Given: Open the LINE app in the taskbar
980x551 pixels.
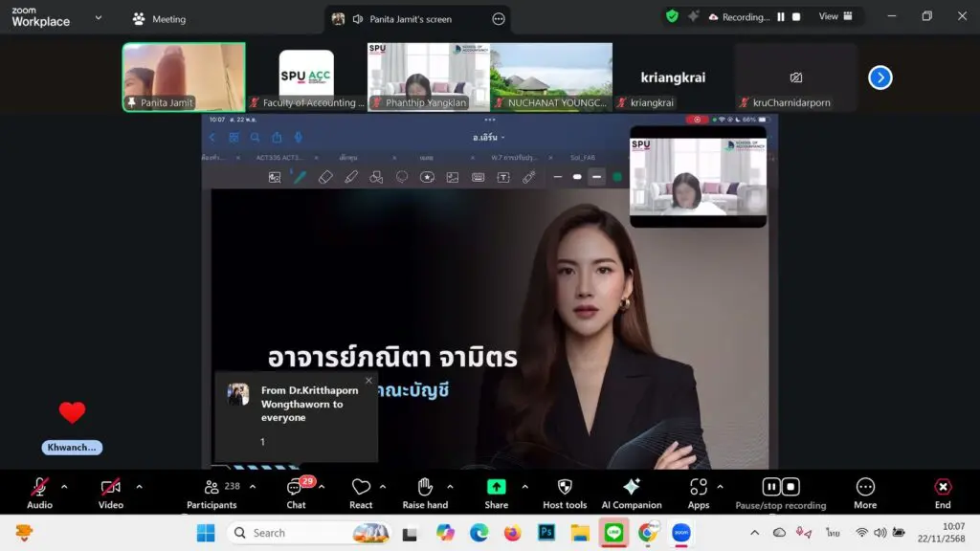Looking at the screenshot, I should [614, 533].
